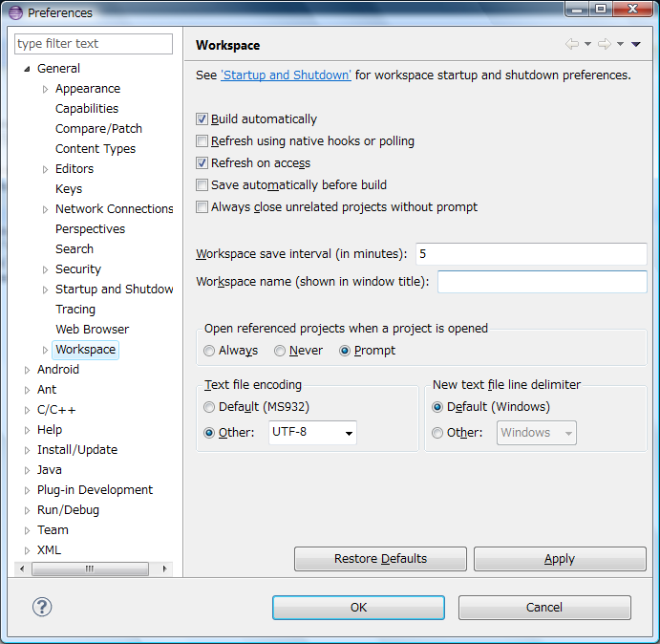The width and height of the screenshot is (660, 644).
Task: Enable Refresh using native hooks or polling
Action: pyautogui.click(x=202, y=141)
